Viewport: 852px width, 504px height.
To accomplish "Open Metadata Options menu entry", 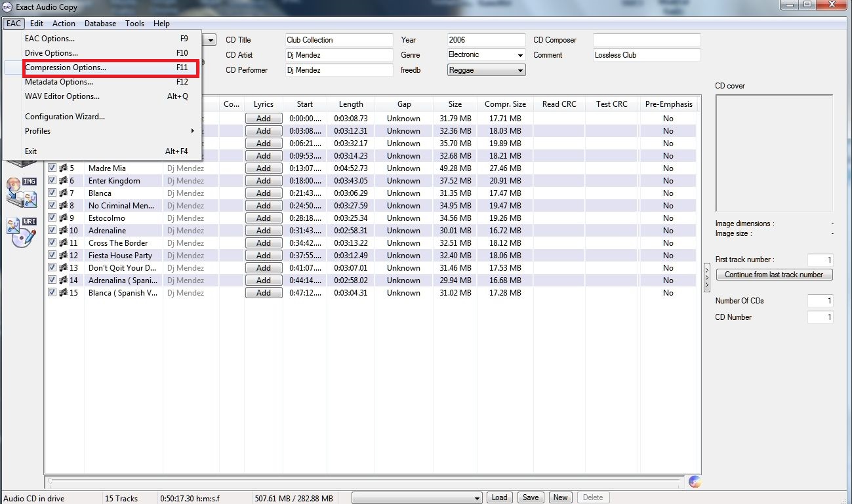I will 104,82.
